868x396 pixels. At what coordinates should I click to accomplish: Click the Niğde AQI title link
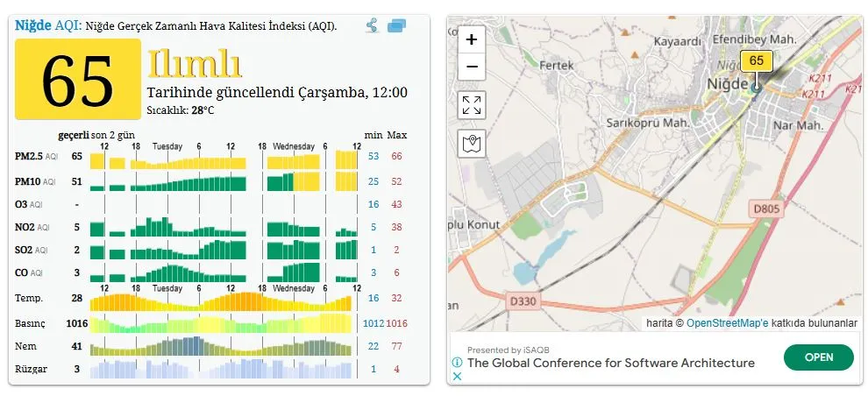pos(48,25)
